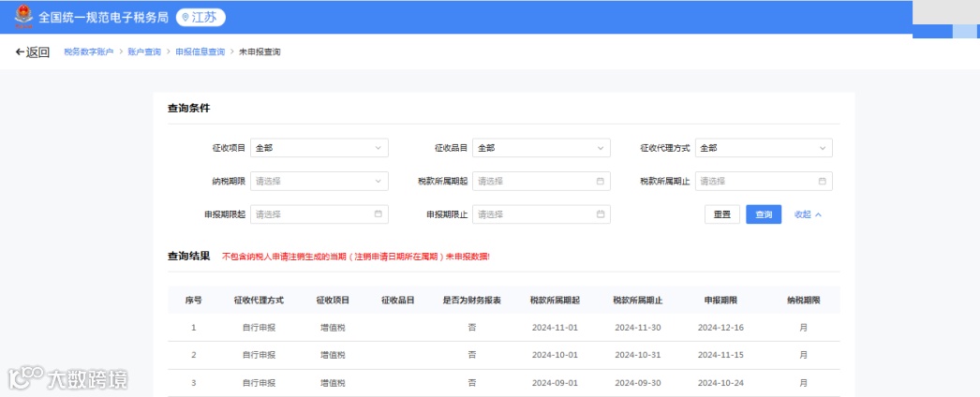Click the 申报期限起 date input
The height and width of the screenshot is (397, 980).
[319, 214]
